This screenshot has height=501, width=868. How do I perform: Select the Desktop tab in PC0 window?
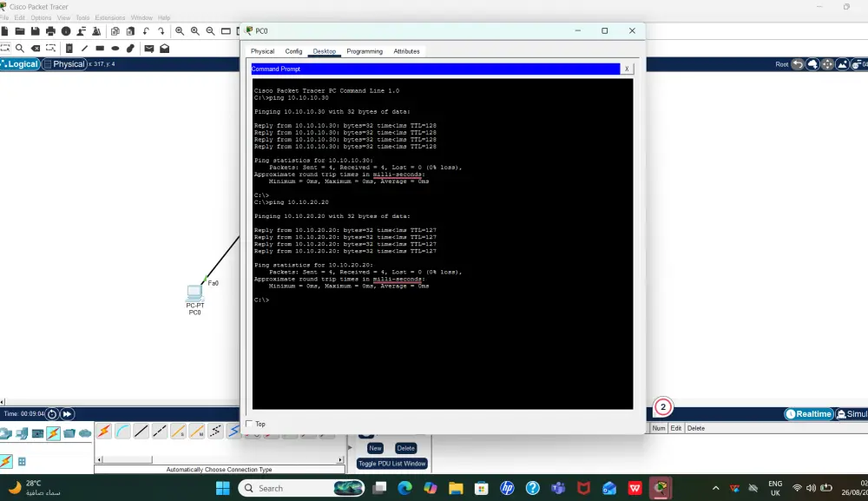point(325,51)
